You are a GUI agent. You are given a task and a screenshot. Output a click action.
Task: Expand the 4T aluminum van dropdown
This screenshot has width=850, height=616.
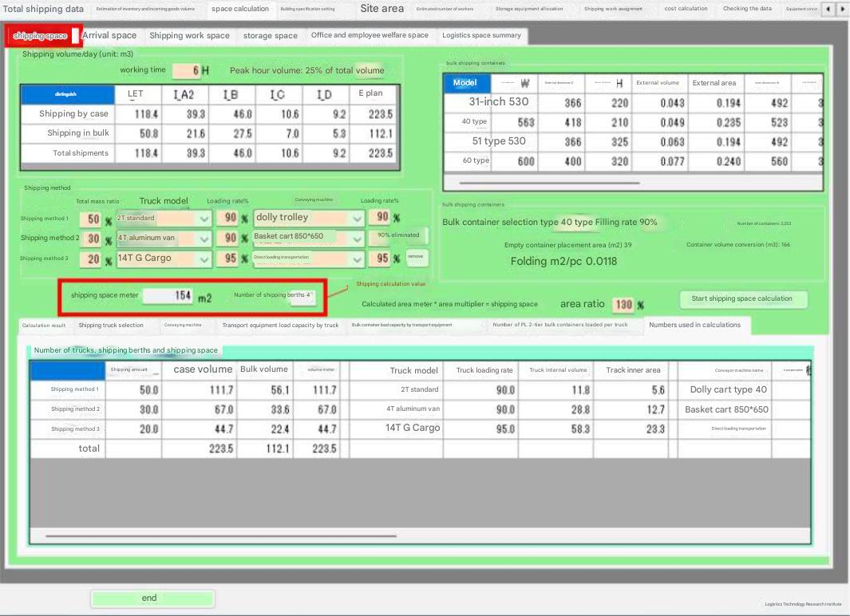click(204, 239)
